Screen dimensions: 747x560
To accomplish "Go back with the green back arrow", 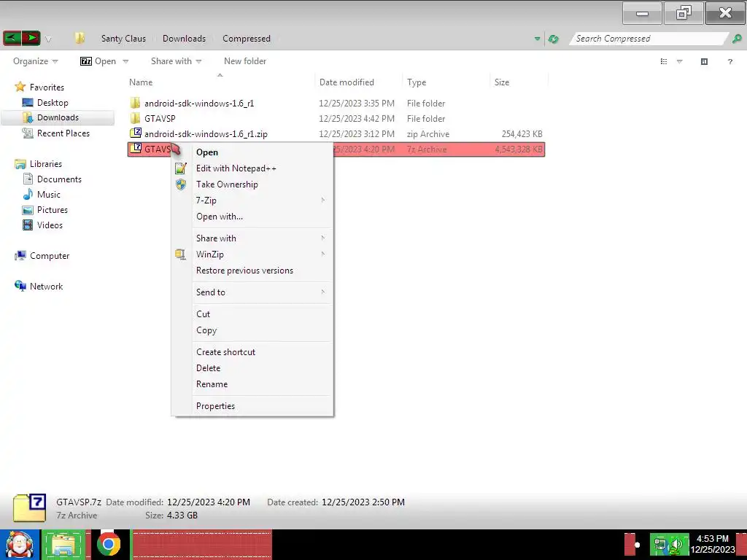I will [x=12, y=38].
